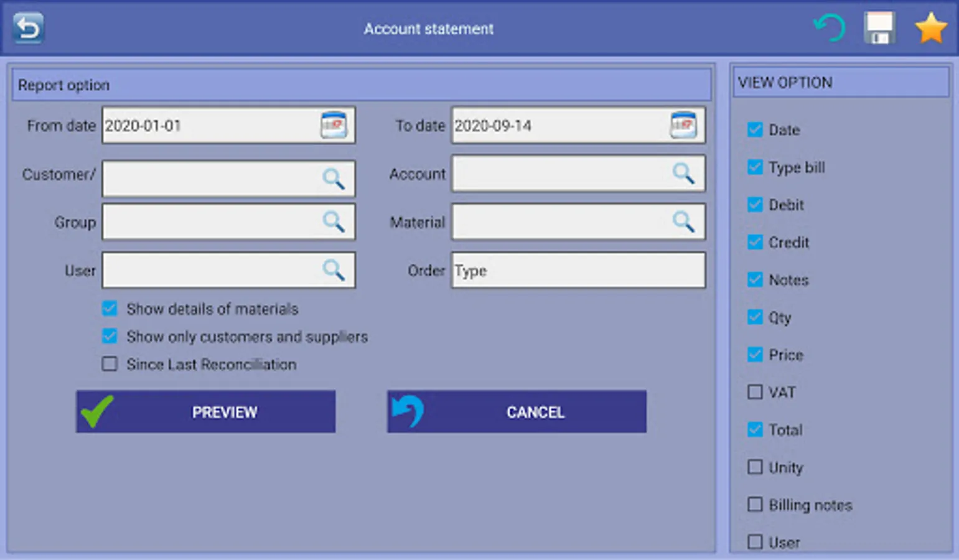This screenshot has height=560, width=959.
Task: Click the PREVIEW button
Action: pyautogui.click(x=206, y=412)
